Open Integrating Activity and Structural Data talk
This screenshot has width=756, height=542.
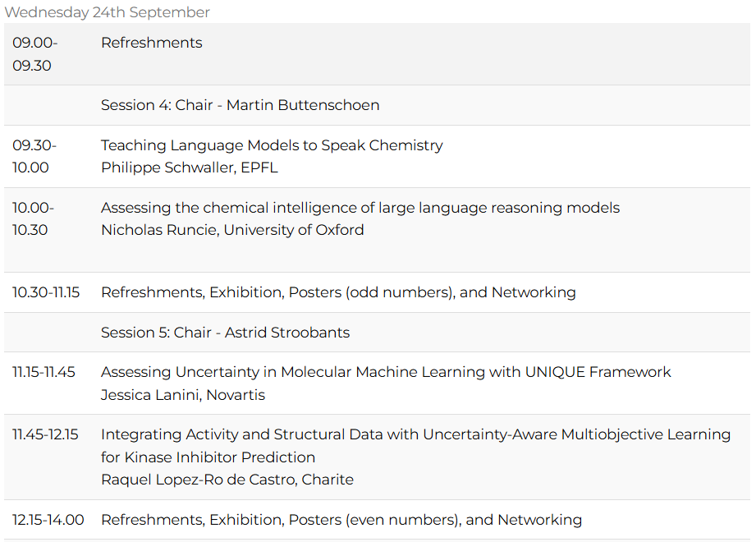415,434
